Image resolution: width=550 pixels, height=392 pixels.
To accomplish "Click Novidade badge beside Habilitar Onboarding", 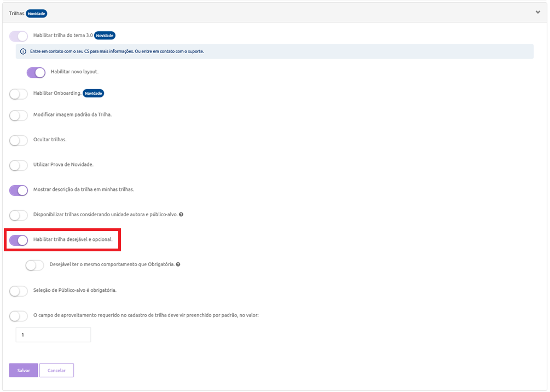I will pos(94,94).
